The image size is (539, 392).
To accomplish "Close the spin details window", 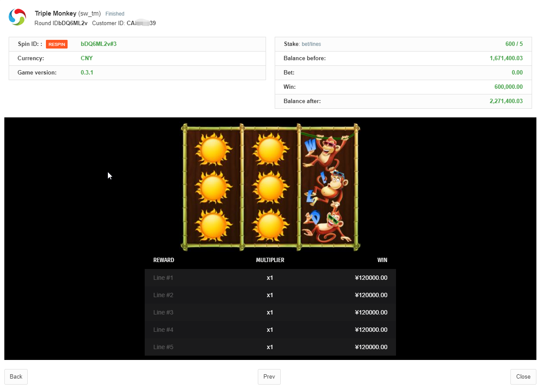I will pyautogui.click(x=523, y=376).
